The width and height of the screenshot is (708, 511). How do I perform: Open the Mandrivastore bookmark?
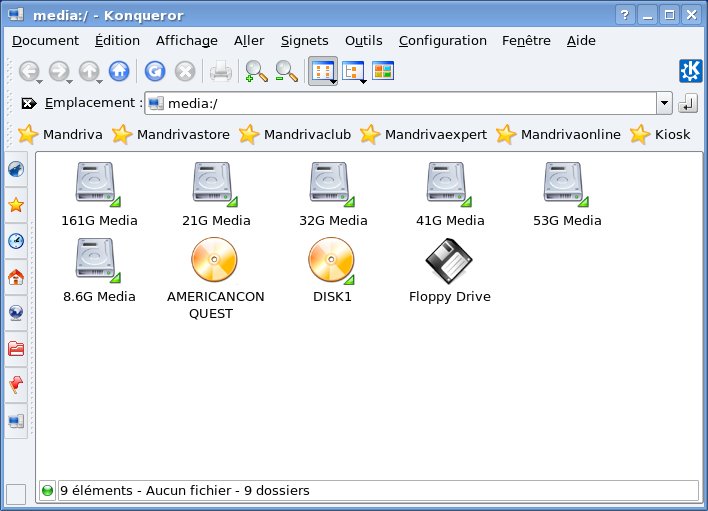pos(171,135)
